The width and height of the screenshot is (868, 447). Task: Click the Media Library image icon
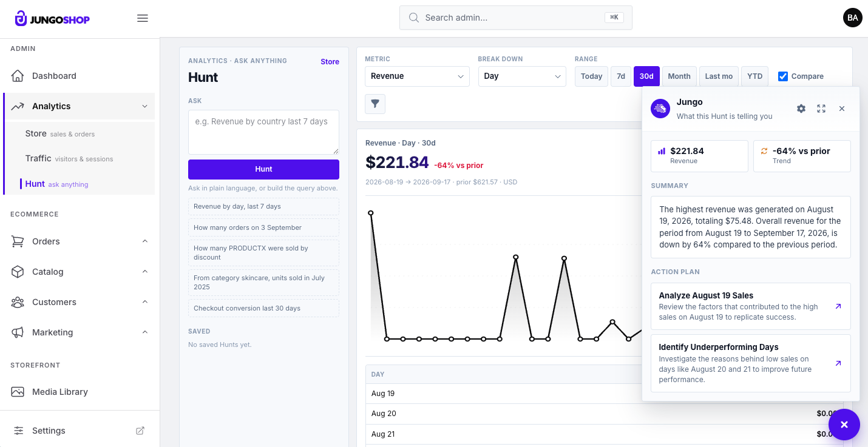[18, 392]
